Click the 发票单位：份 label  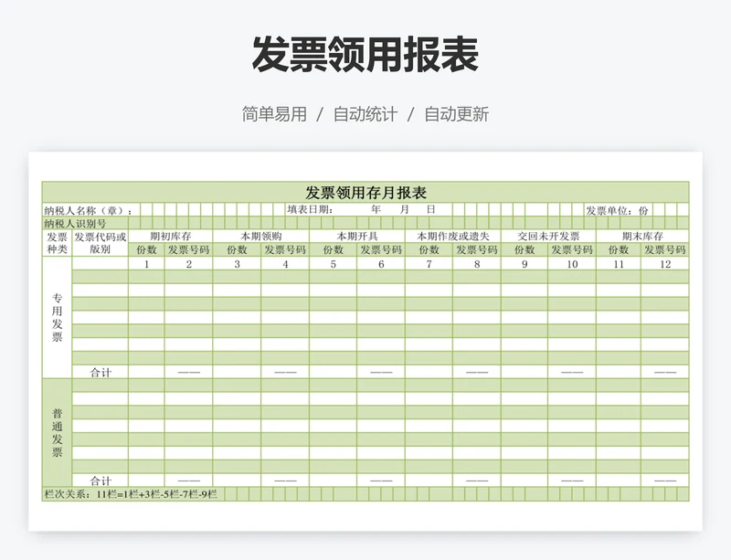(x=617, y=211)
